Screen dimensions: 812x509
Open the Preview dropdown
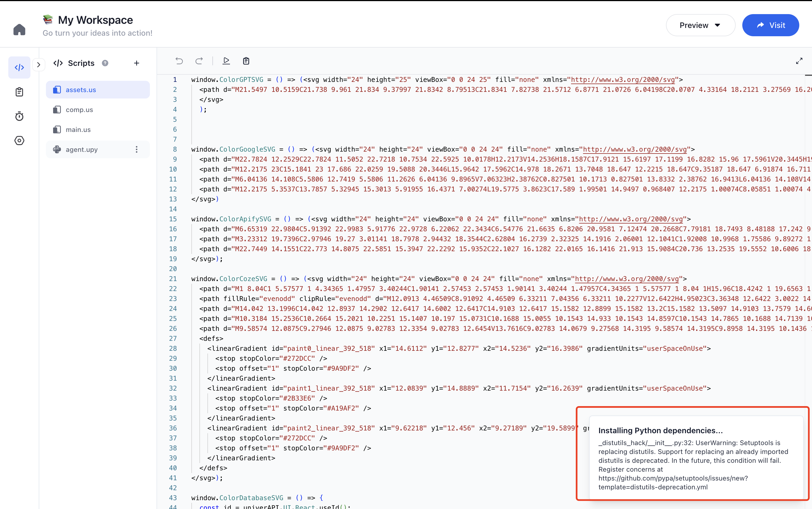[700, 25]
